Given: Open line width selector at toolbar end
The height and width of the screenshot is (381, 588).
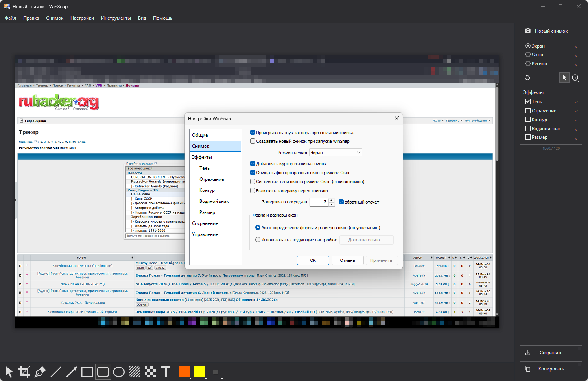Looking at the screenshot, I should click(x=216, y=372).
